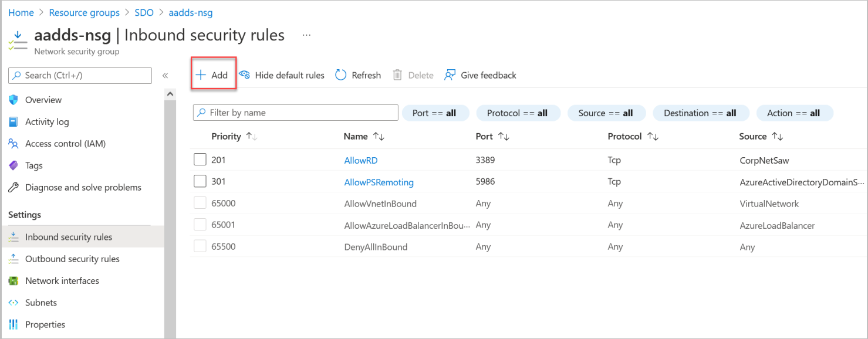Open the Port == all filter
The width and height of the screenshot is (868, 339).
[x=435, y=113]
